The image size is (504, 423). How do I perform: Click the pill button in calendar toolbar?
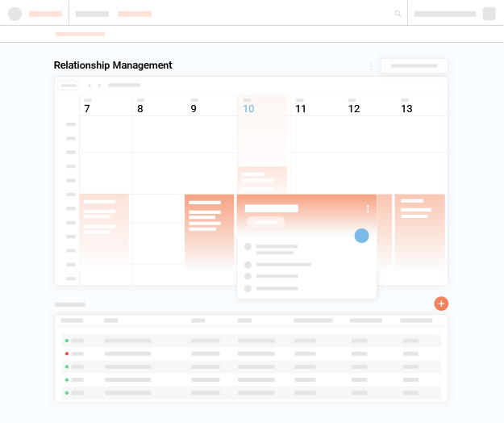click(x=69, y=86)
